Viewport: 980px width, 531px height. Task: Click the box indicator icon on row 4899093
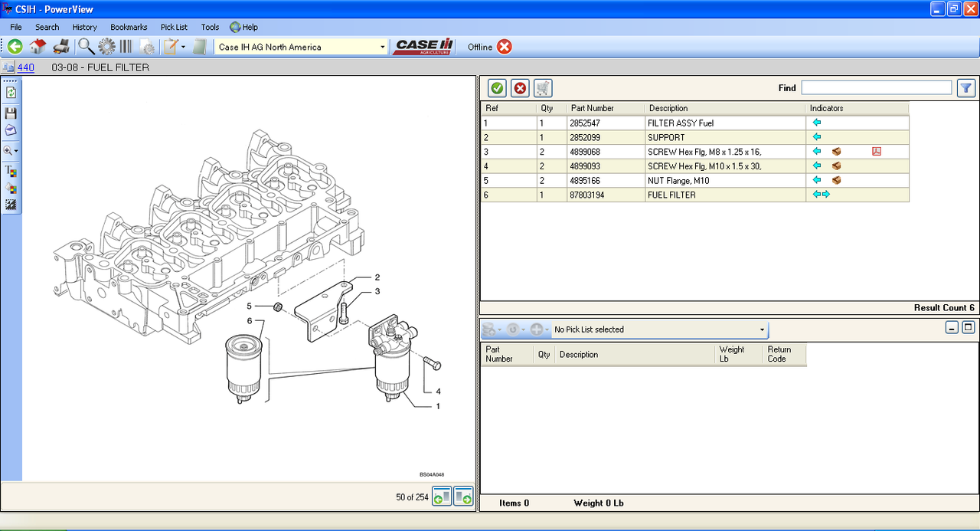[x=837, y=166]
